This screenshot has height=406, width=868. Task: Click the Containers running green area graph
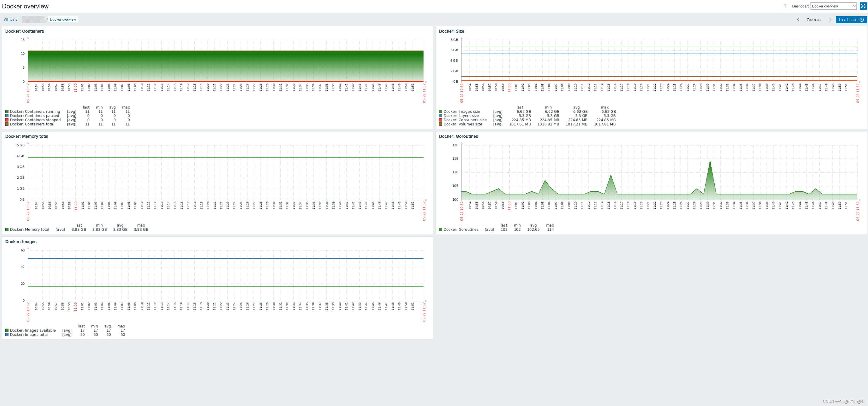tap(225, 66)
